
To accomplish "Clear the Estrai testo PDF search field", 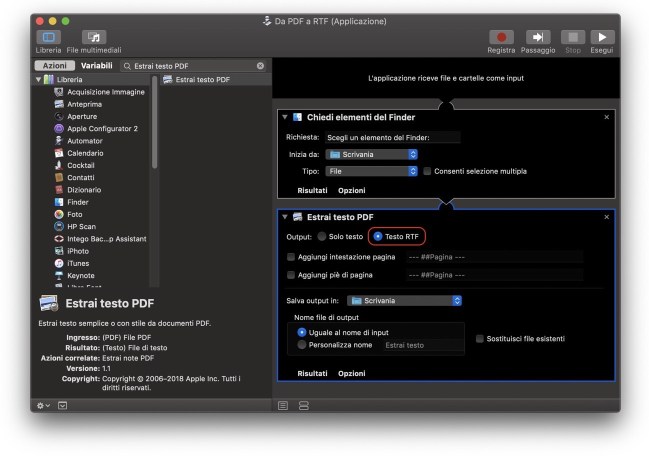I will pos(260,66).
